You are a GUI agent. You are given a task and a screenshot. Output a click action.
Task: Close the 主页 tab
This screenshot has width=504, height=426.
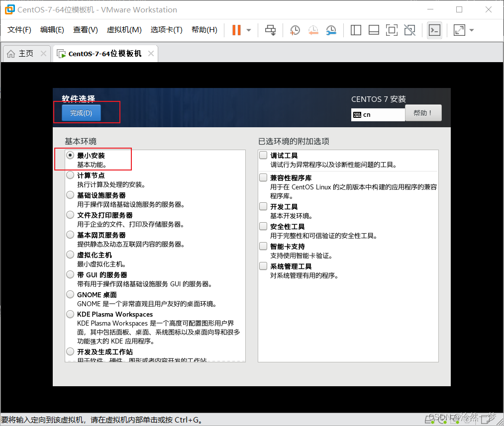[43, 53]
